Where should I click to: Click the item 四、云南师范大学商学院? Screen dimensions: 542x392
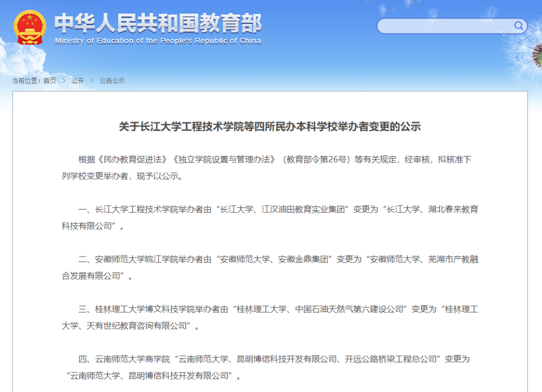[x=269, y=368]
